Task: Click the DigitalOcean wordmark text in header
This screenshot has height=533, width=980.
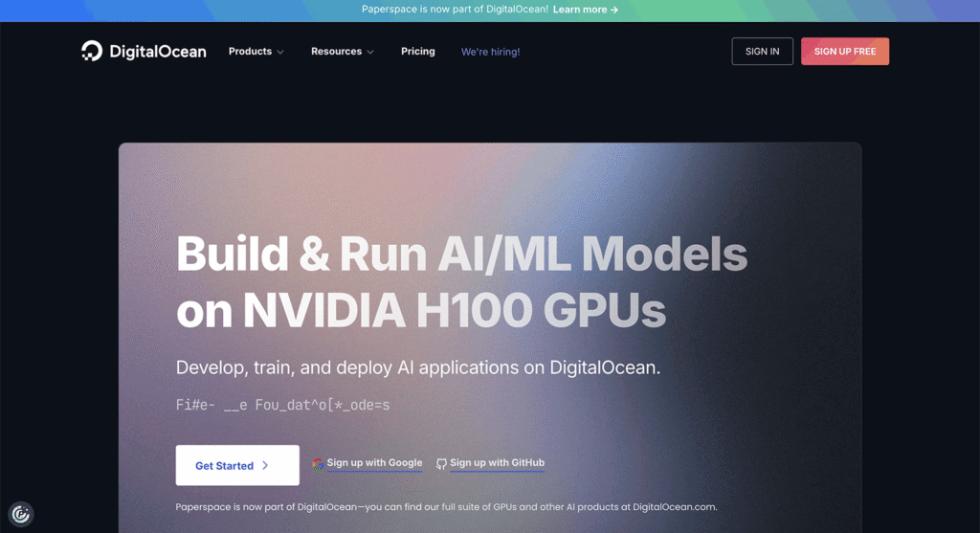Action: [158, 52]
